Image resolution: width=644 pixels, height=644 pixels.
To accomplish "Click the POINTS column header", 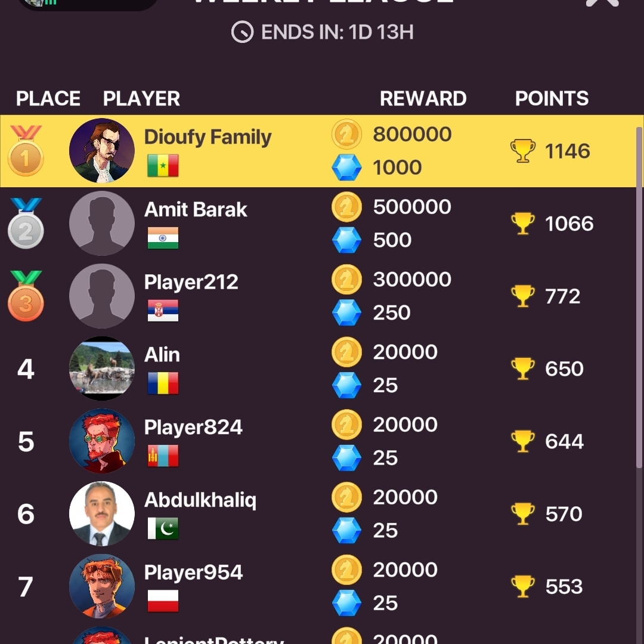I will tap(552, 98).
